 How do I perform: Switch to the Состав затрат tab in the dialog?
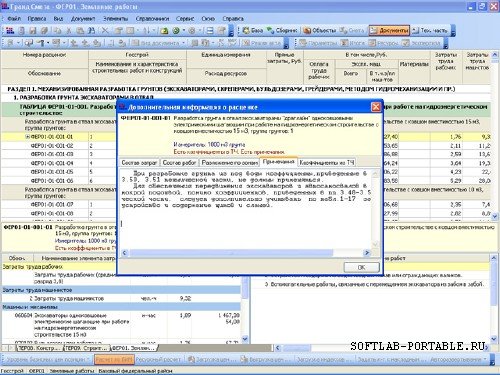(x=139, y=163)
